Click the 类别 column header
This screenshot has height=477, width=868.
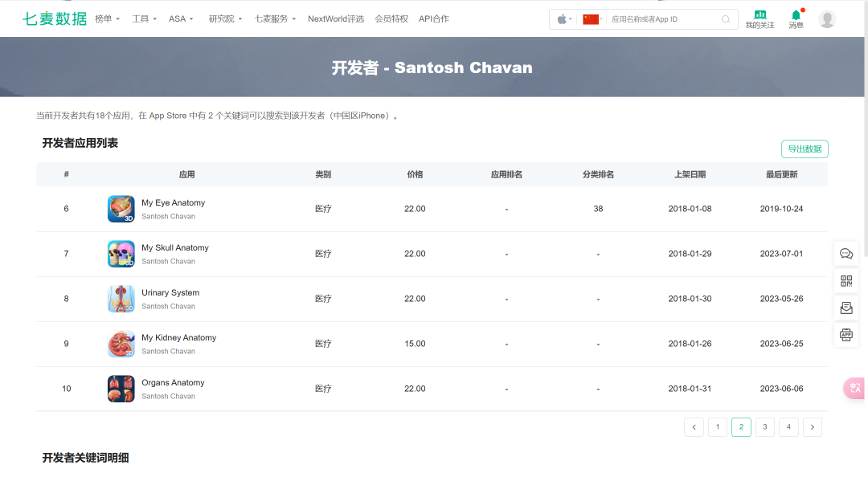tap(323, 174)
